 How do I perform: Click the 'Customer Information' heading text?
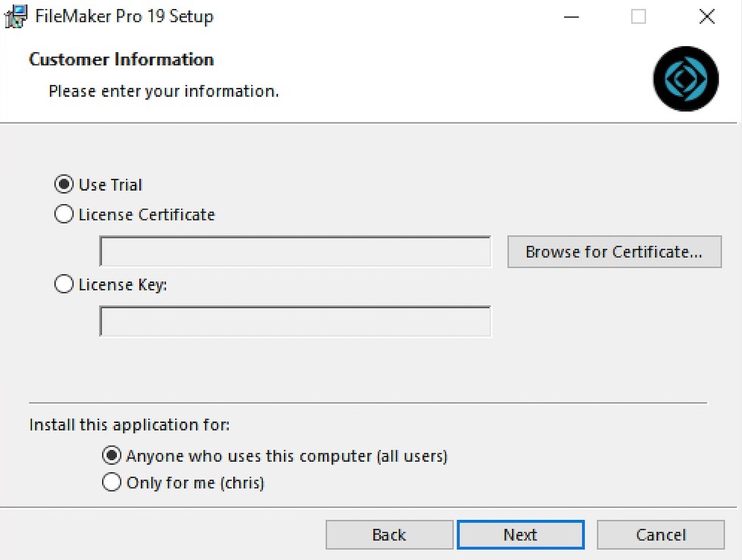point(121,60)
